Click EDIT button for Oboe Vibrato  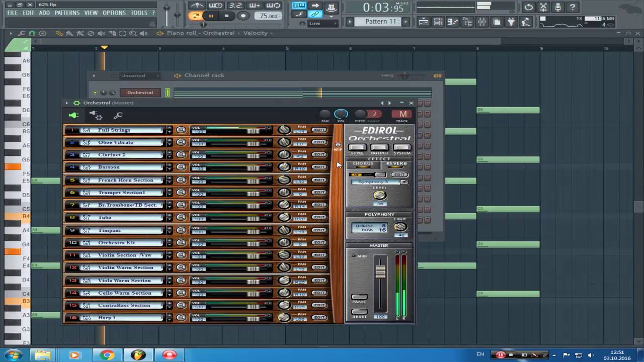(319, 142)
